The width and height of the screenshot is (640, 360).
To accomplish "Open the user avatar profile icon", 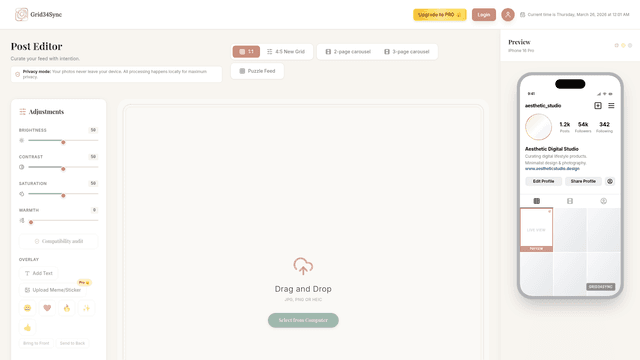I will click(x=508, y=15).
